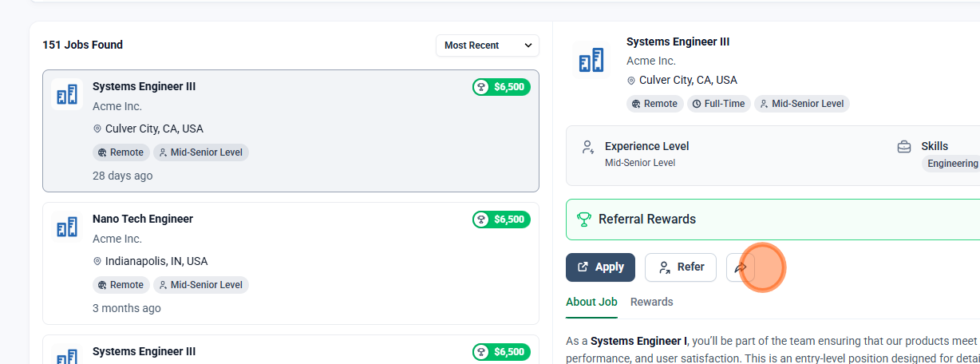Click the $6,500 badge on the selected Systems Engineer III card
Screen dimensions: 980x364
point(501,87)
